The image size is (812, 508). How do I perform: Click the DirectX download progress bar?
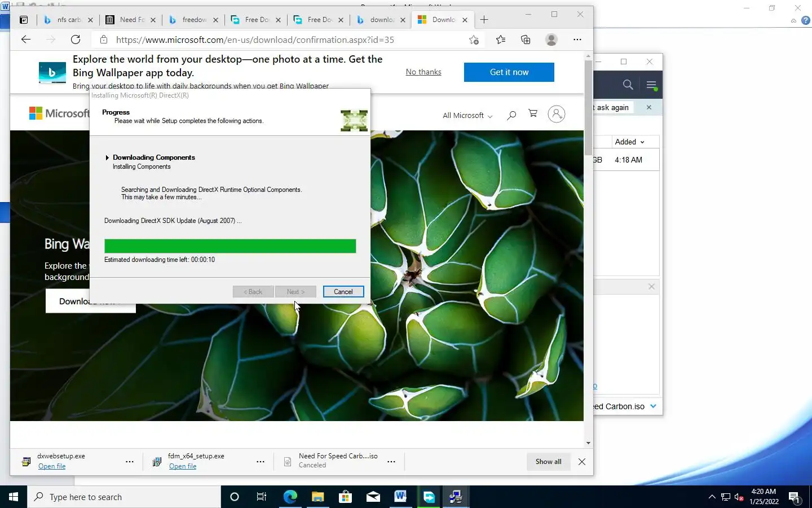coord(230,246)
